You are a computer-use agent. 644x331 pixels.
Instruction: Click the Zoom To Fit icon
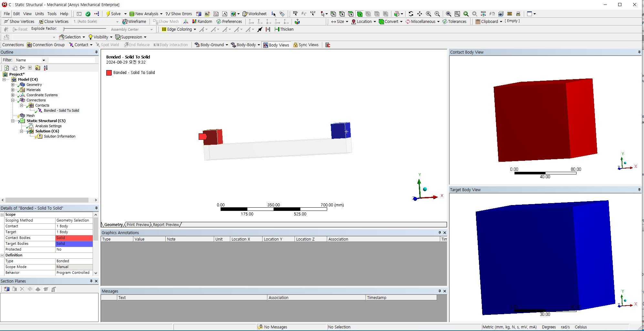448,14
